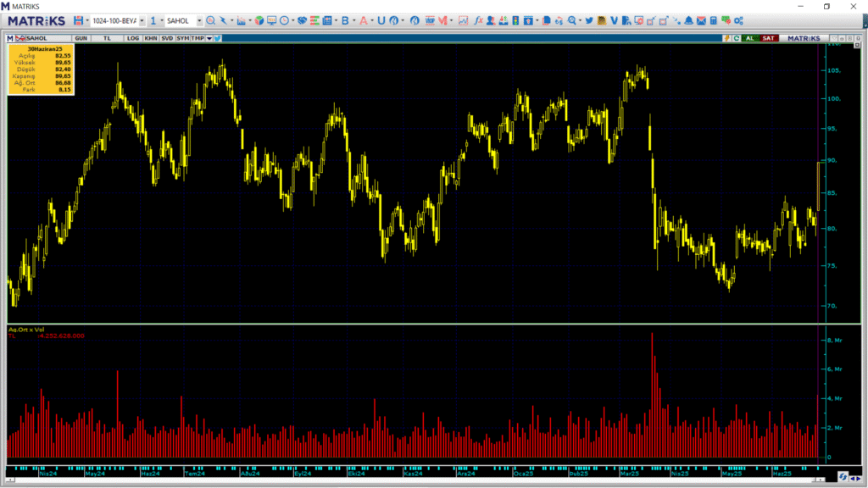The width and height of the screenshot is (868, 488).
Task: Click the save floppy disk icon
Action: 79,20
